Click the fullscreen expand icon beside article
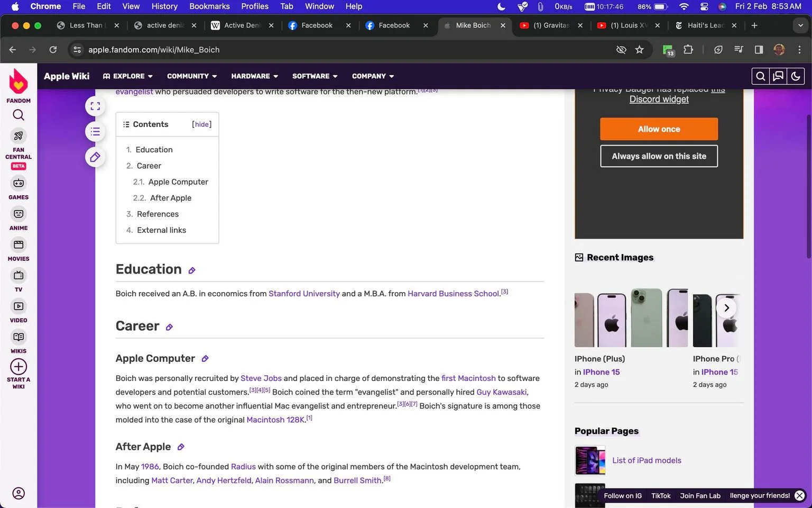 [x=95, y=106]
